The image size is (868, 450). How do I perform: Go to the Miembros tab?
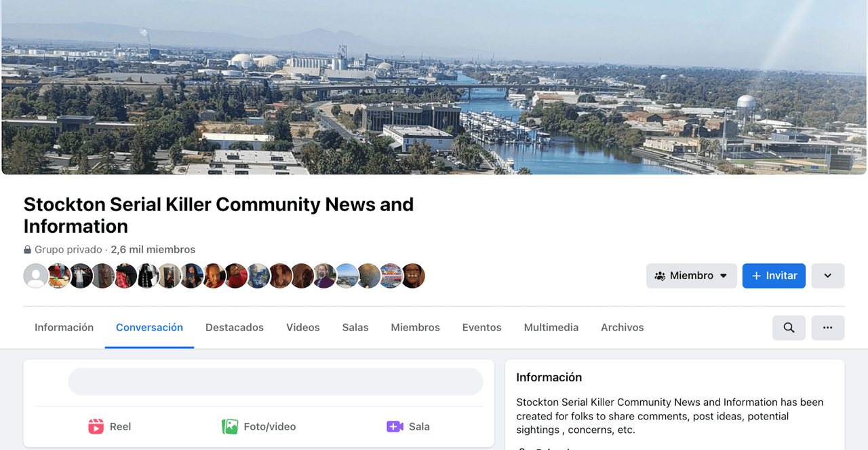(x=415, y=327)
